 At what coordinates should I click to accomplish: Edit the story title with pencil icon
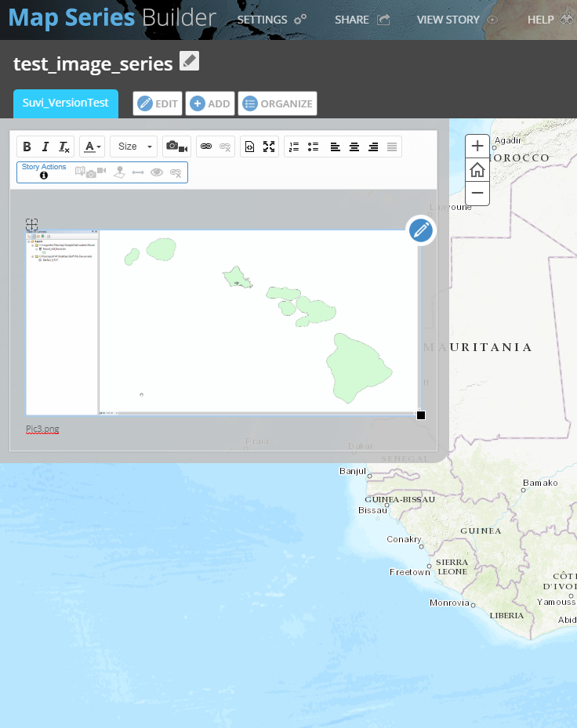tap(189, 61)
